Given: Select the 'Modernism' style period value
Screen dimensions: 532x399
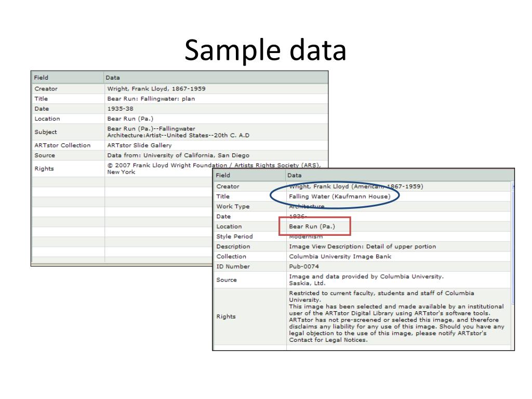Looking at the screenshot, I should point(305,236).
